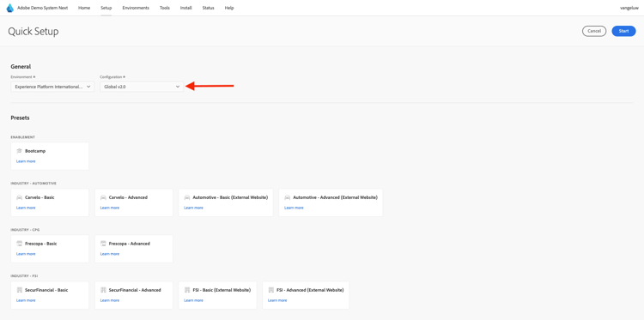Open the Install menu item
Image resolution: width=644 pixels, height=320 pixels.
pyautogui.click(x=186, y=8)
